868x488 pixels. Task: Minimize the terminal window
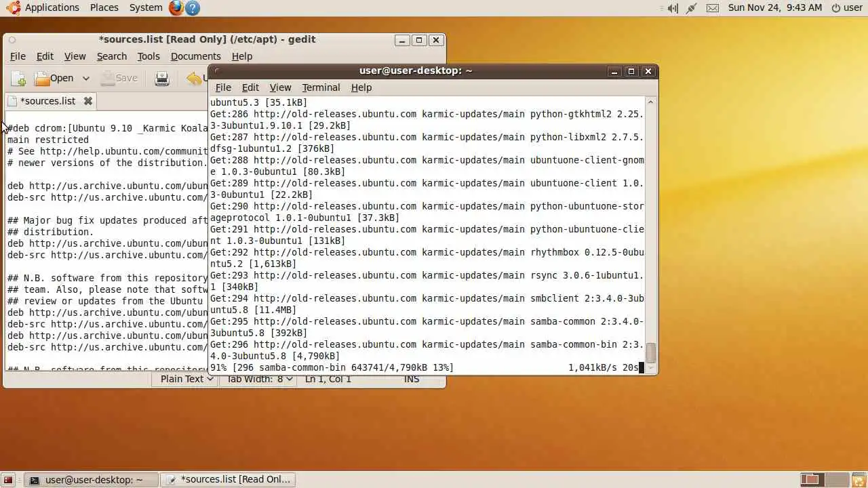(x=614, y=71)
